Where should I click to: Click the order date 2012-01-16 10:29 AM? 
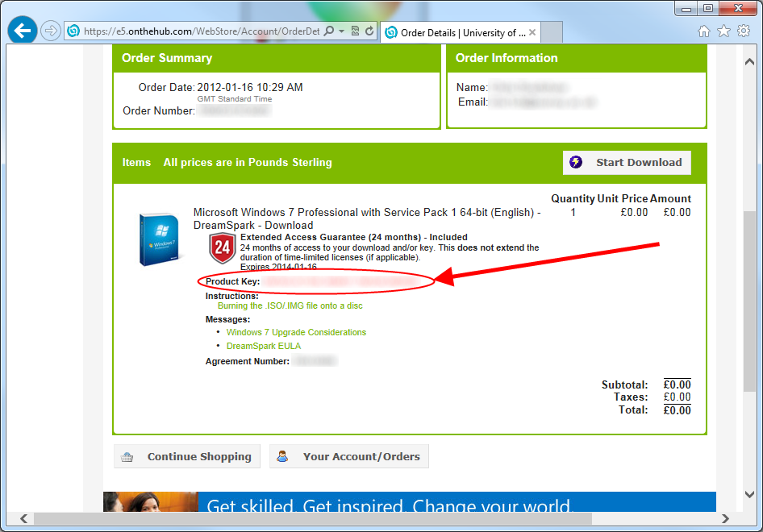pos(250,88)
